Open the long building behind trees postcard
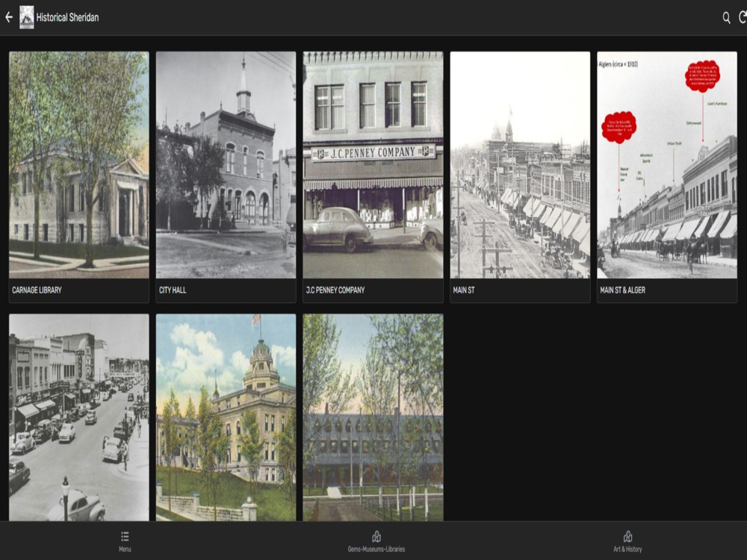The width and height of the screenshot is (747, 560). pyautogui.click(x=373, y=417)
